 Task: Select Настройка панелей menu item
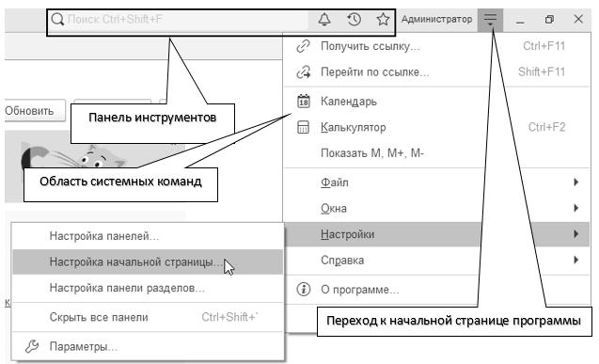pyautogui.click(x=148, y=236)
